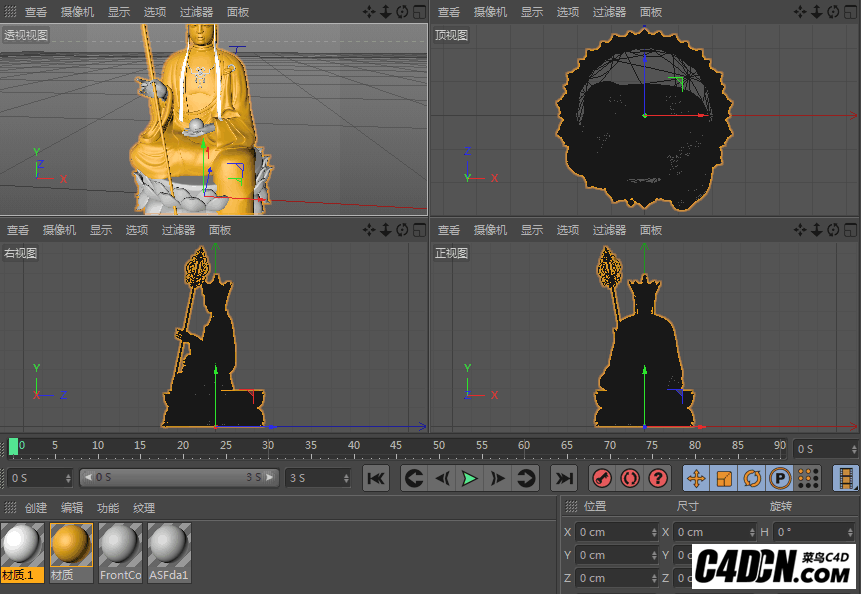Select the ASFda1 material

170,552
